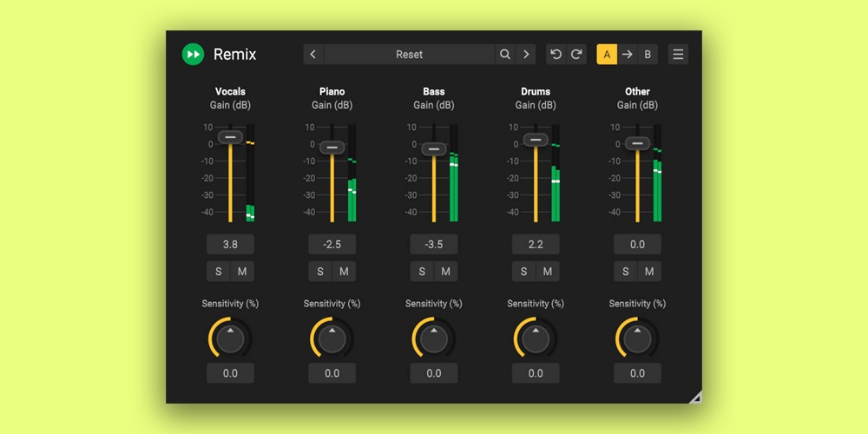Click the redo arrow icon
The width and height of the screenshot is (868, 434).
tap(576, 55)
